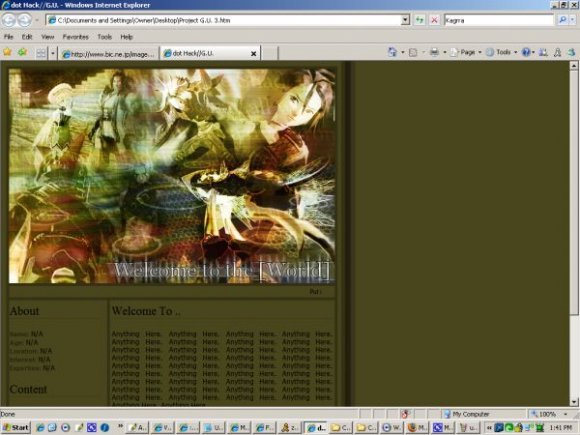This screenshot has height=435, width=580.
Task: Click the browser Back arrow button
Action: [x=8, y=20]
